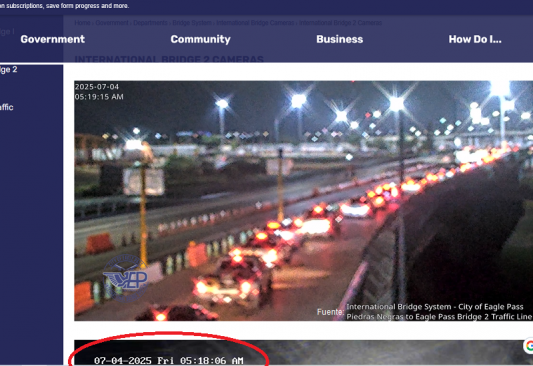533x366 pixels.
Task: Select the sidebar link ending in "ge 2"
Action: tap(8, 70)
